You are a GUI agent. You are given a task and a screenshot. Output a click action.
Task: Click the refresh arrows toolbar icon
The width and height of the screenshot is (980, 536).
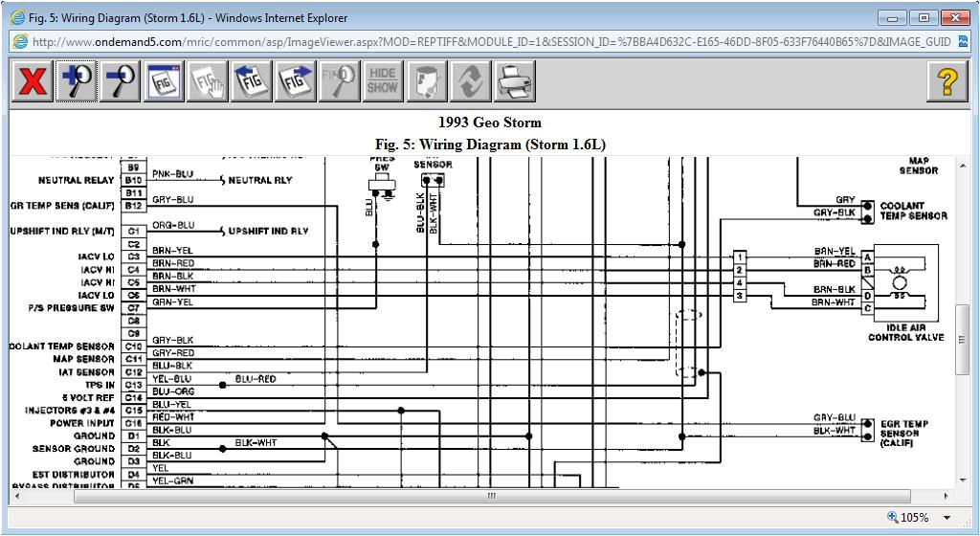[x=471, y=81]
